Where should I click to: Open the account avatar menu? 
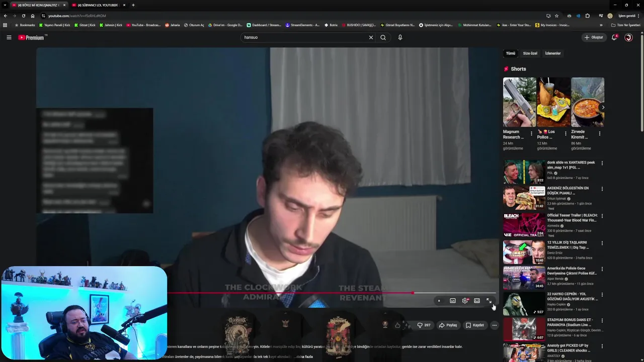point(628,37)
